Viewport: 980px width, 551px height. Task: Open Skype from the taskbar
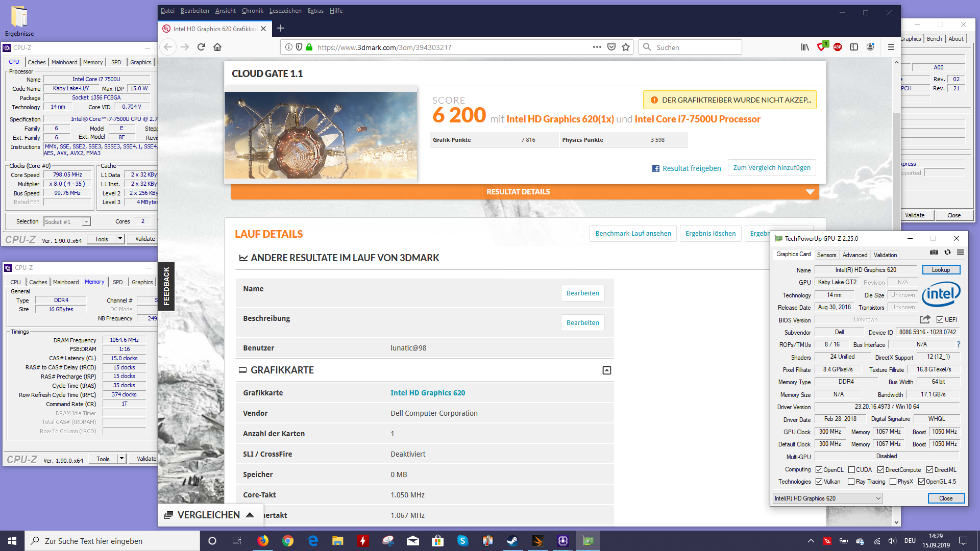click(462, 541)
